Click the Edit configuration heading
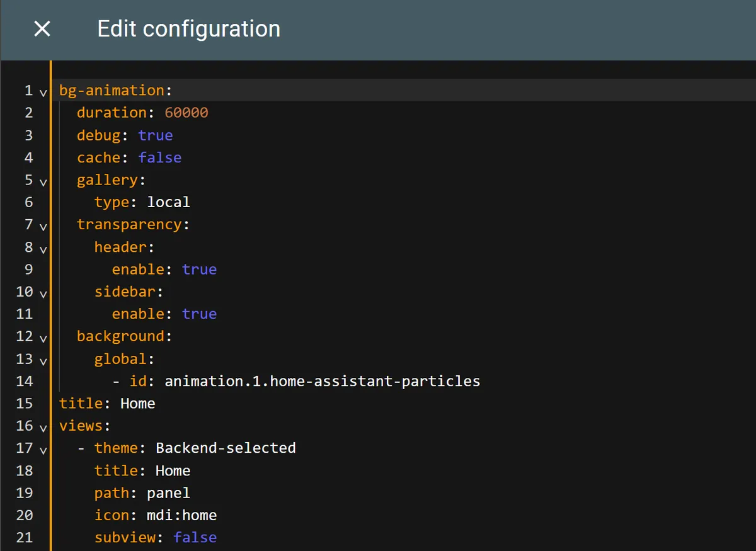Viewport: 756px width, 551px height. point(189,29)
